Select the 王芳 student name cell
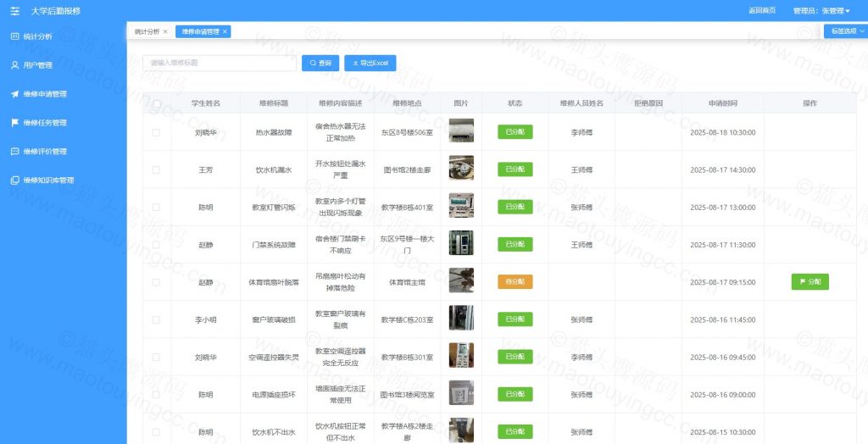This screenshot has height=444, width=868. point(205,170)
